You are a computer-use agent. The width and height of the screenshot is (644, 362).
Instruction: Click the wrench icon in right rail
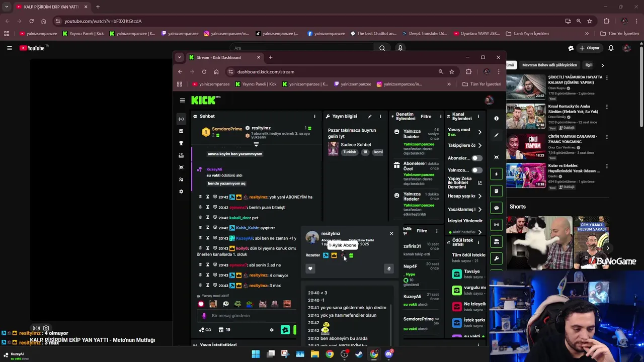[496, 258]
